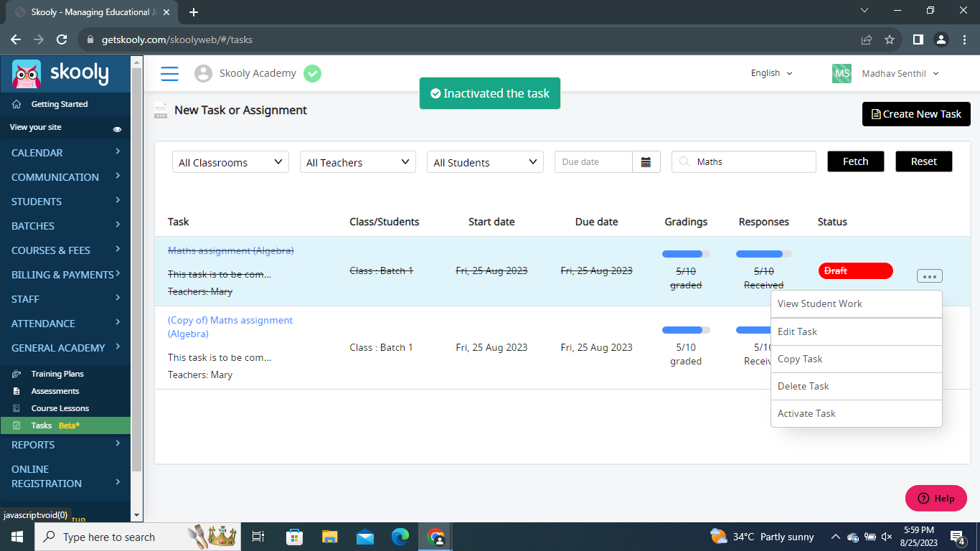The image size is (980, 551).
Task: Expand the STAFF sidebar section
Action: point(65,299)
